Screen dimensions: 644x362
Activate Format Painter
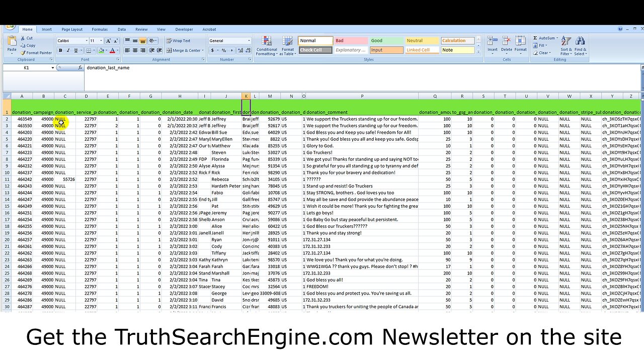[36, 52]
